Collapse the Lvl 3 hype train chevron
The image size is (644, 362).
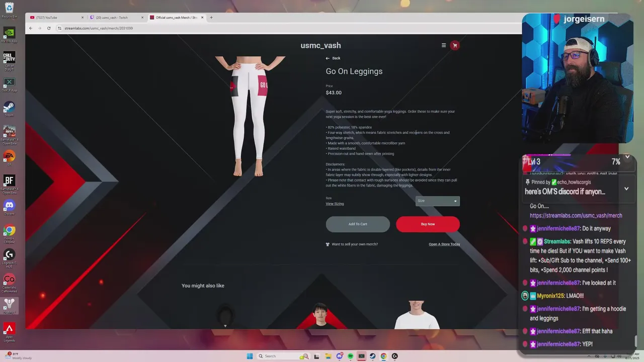click(627, 157)
